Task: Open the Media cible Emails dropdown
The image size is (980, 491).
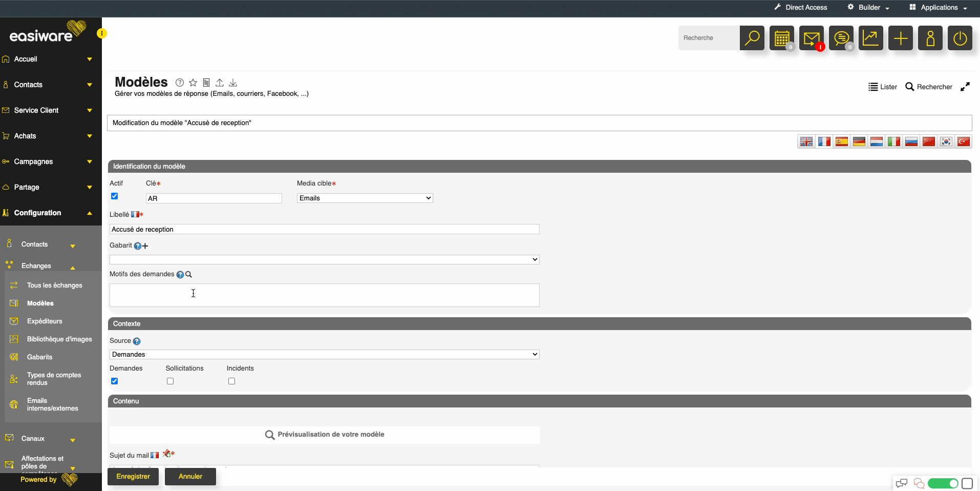Action: coord(365,198)
